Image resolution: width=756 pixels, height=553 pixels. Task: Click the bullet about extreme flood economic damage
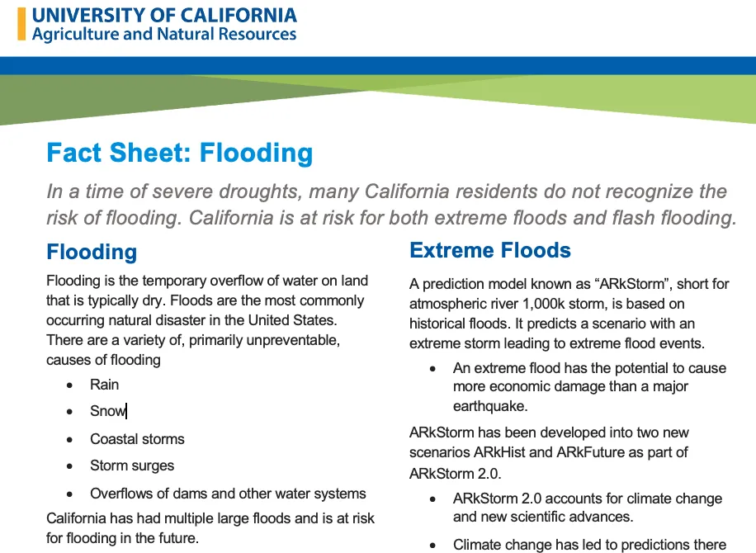(589, 386)
